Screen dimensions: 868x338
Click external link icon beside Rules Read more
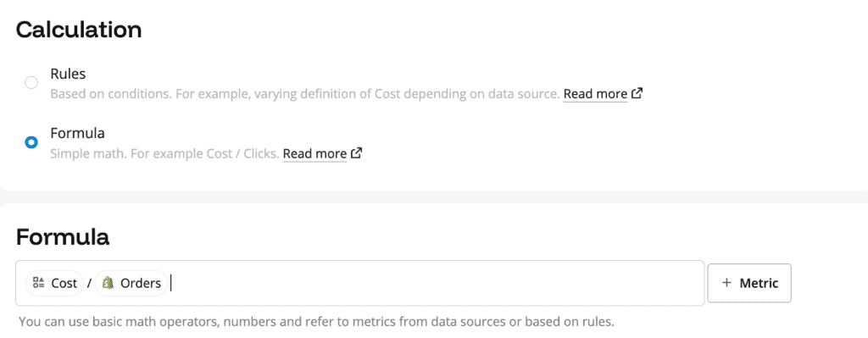[x=637, y=93]
